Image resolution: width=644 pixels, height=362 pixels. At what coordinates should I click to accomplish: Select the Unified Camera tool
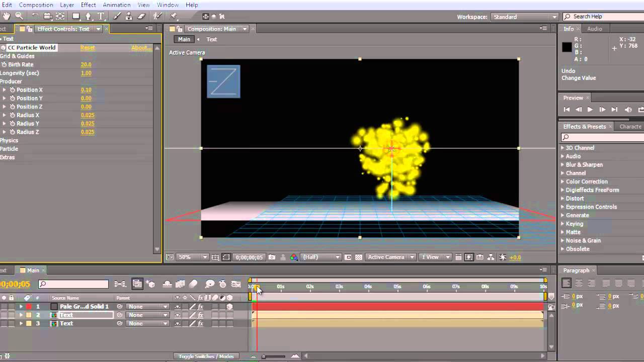tap(48, 16)
